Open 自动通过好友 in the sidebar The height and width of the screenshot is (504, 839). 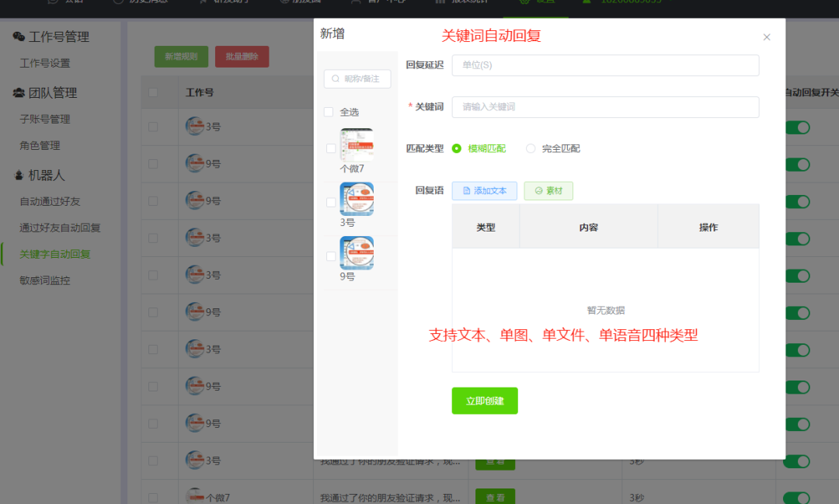tap(50, 201)
